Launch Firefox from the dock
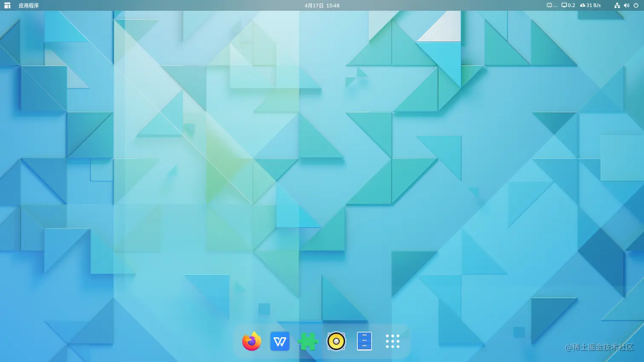 (251, 341)
